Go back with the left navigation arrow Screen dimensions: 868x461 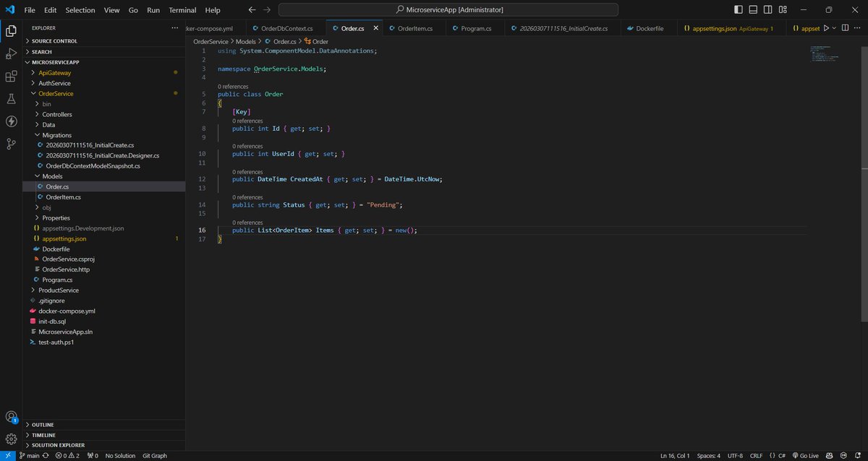pos(252,10)
